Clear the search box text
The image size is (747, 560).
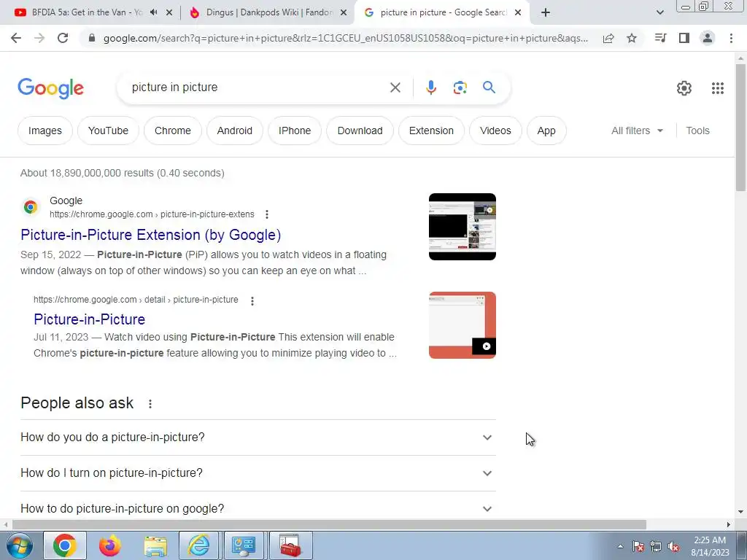click(395, 87)
